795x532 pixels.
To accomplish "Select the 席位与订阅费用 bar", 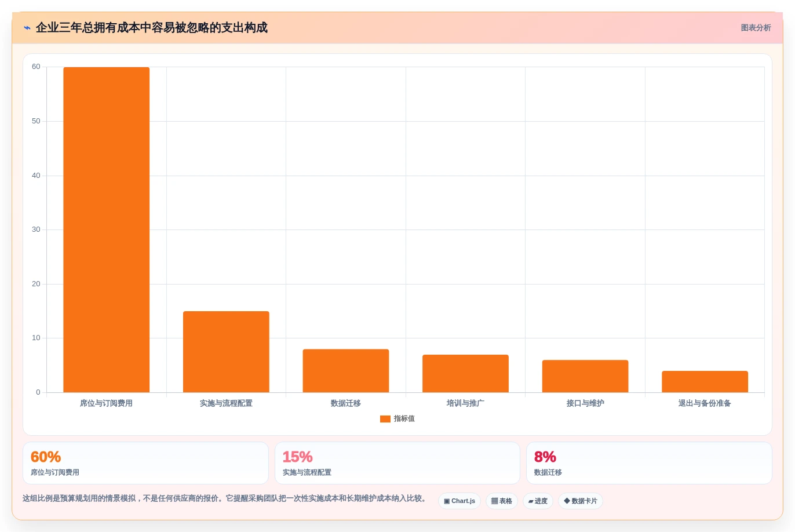I will [x=107, y=229].
